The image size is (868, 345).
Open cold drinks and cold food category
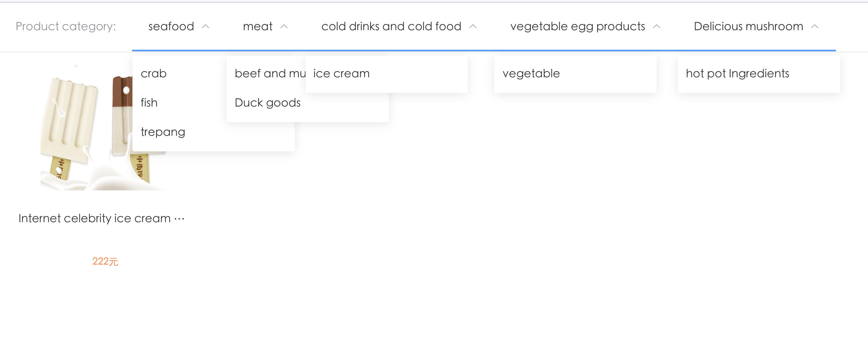click(x=391, y=26)
